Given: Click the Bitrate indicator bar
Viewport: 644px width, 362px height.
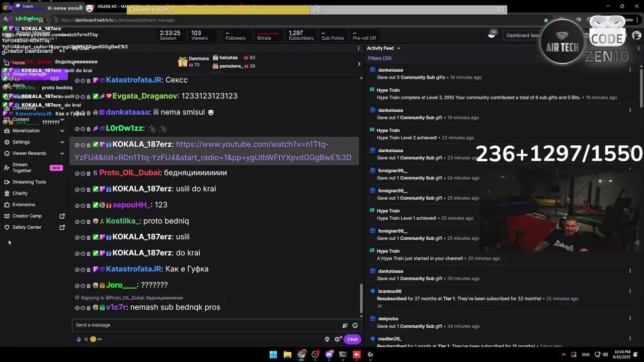Looking at the screenshot, I should pyautogui.click(x=268, y=35).
